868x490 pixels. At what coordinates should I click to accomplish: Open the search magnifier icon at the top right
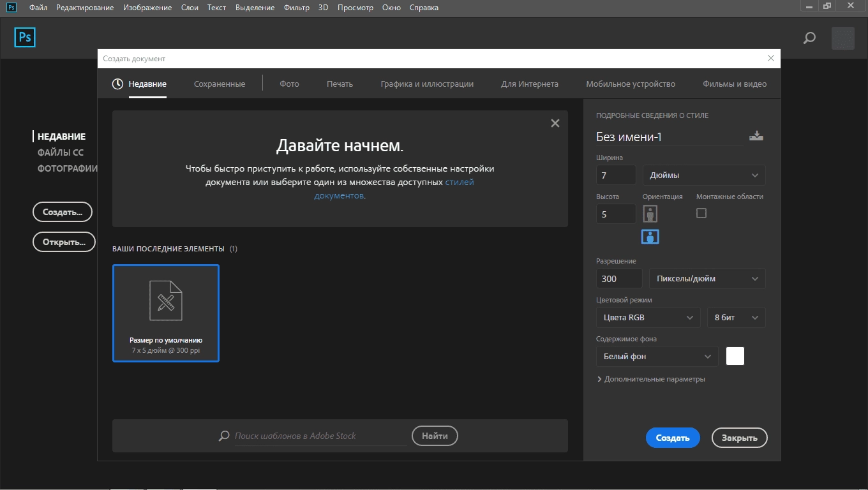click(x=809, y=38)
